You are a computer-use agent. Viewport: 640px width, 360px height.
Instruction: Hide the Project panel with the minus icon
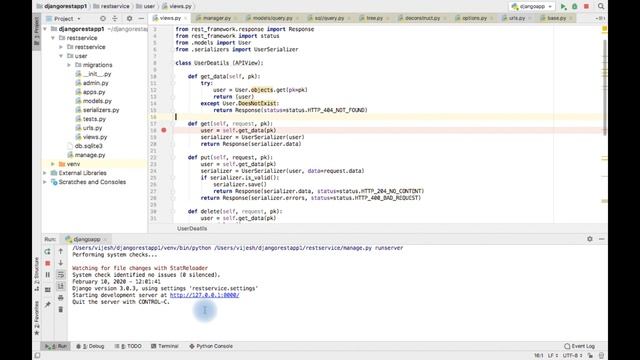tap(141, 18)
